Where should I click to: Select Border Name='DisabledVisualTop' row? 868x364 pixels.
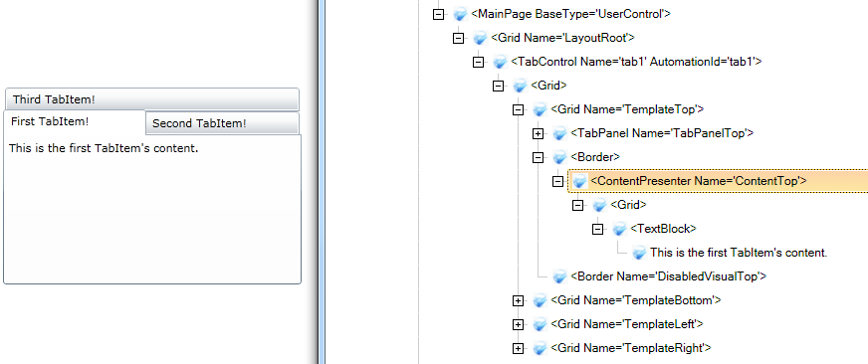pos(668,276)
